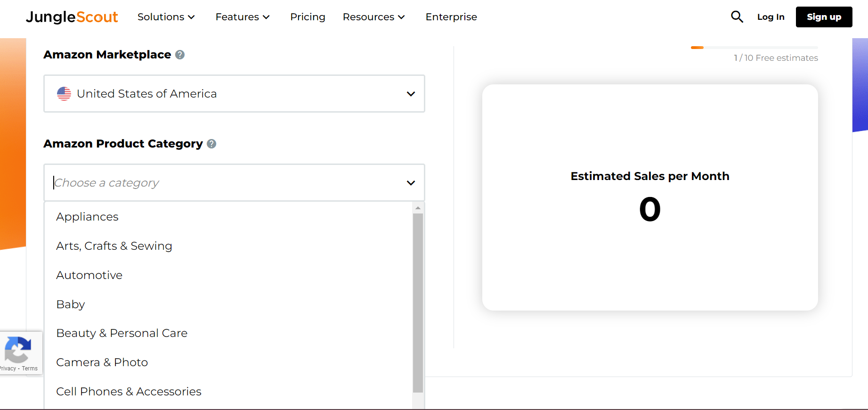Click the reCAPTCHA Privacy link
Image resolution: width=868 pixels, height=410 pixels.
[8, 369]
